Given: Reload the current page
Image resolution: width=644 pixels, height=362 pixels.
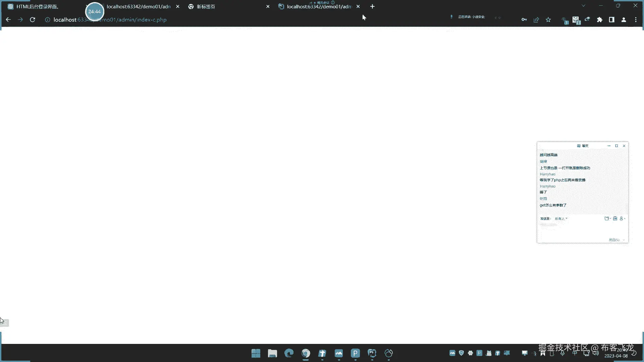Looking at the screenshot, I should [x=33, y=20].
